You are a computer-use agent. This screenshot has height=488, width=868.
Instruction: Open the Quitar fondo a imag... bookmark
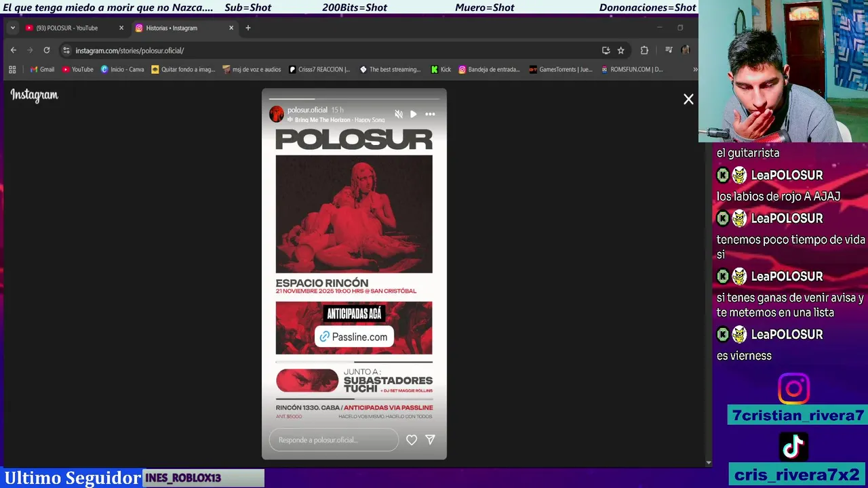click(x=183, y=69)
